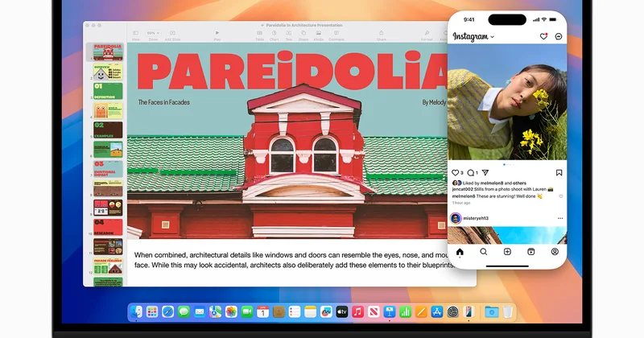Select slide 5 '02 Examples' thumbnail
Screen dimensions: 644x338
click(108, 130)
